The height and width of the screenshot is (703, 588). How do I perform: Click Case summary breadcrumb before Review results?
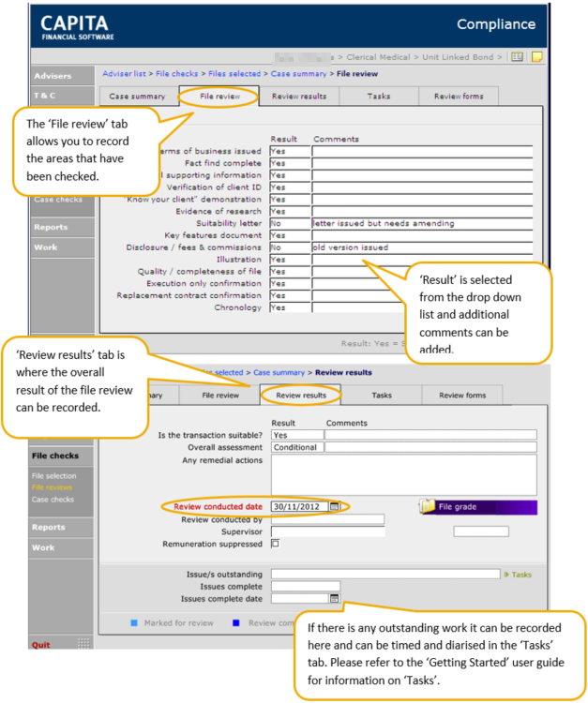(279, 372)
